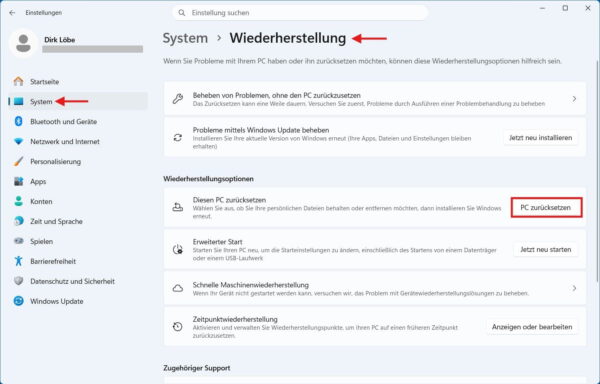Click the Jetzt neu installieren button
Viewport: 600px width, 384px height.
pyautogui.click(x=541, y=138)
